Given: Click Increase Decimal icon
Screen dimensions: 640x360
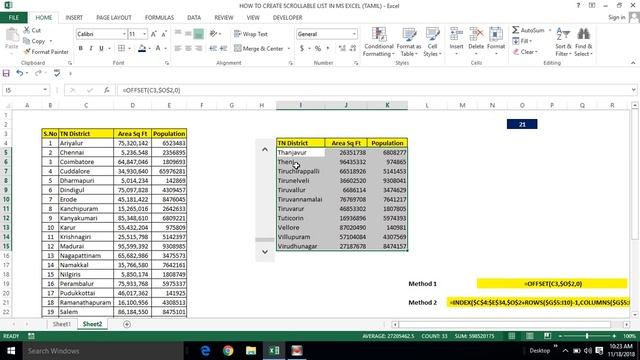Looking at the screenshot, I should [x=342, y=48].
